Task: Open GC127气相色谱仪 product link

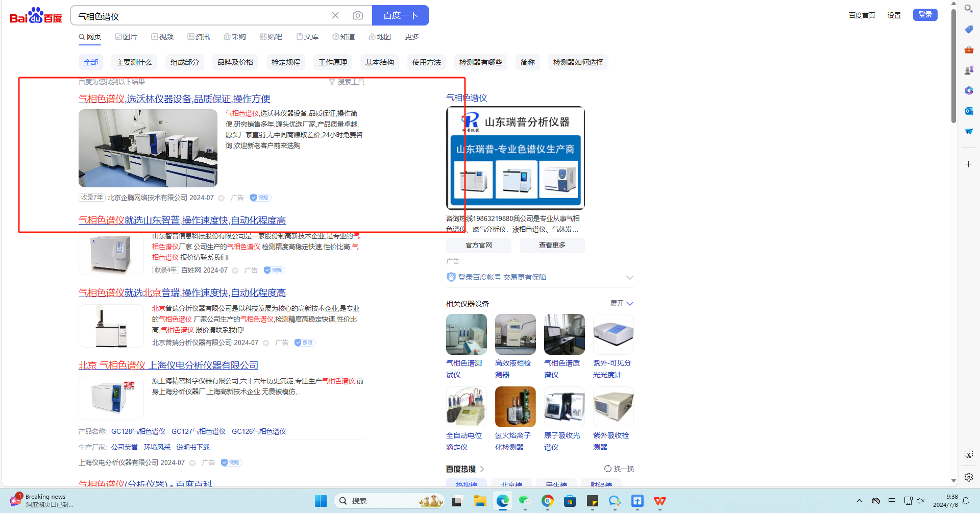Action: click(199, 431)
